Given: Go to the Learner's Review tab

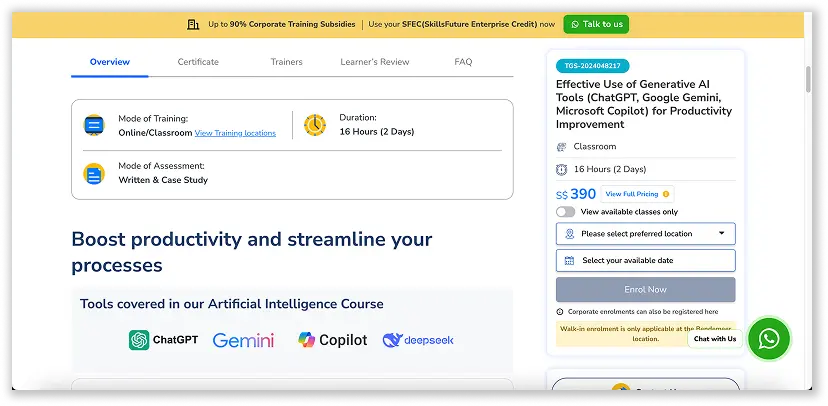Looking at the screenshot, I should [x=375, y=62].
